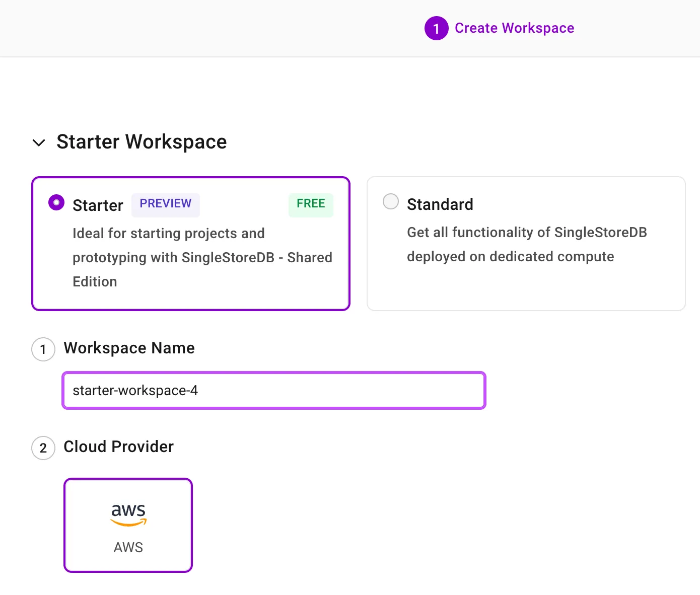The image size is (700, 595).
Task: Click the step 1 circle beside Create Workspace
Action: pos(436,28)
